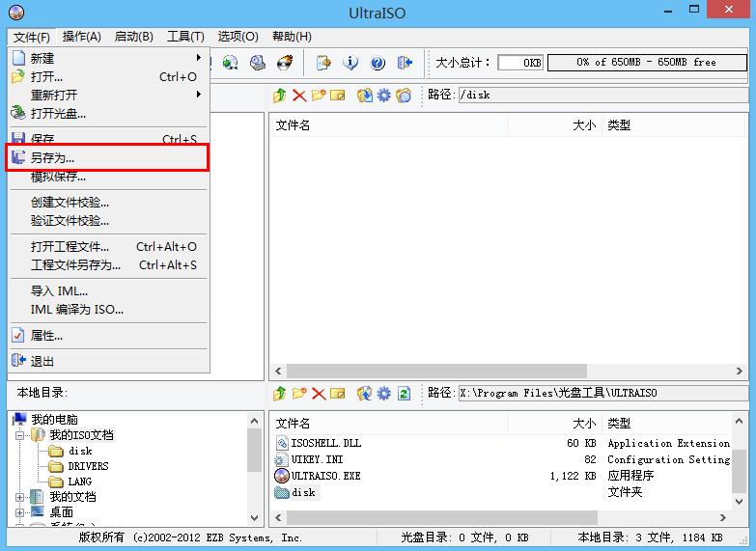This screenshot has width=756, height=551.
Task: Click the local path field showing ULTRAISO
Action: pyautogui.click(x=603, y=394)
